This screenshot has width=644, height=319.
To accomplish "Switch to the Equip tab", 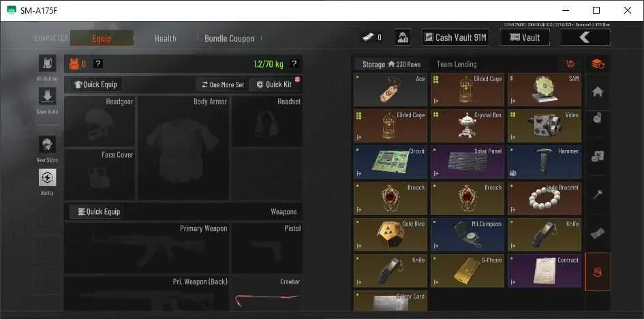I will [102, 38].
